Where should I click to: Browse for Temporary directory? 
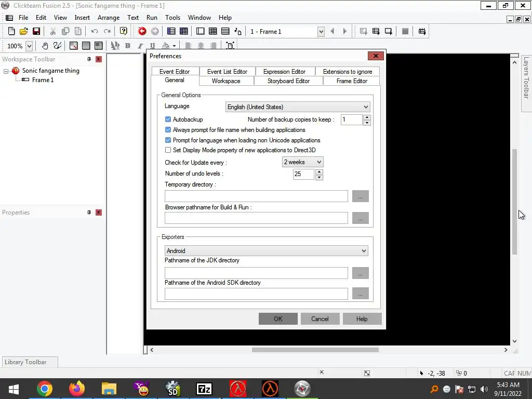[x=361, y=196]
